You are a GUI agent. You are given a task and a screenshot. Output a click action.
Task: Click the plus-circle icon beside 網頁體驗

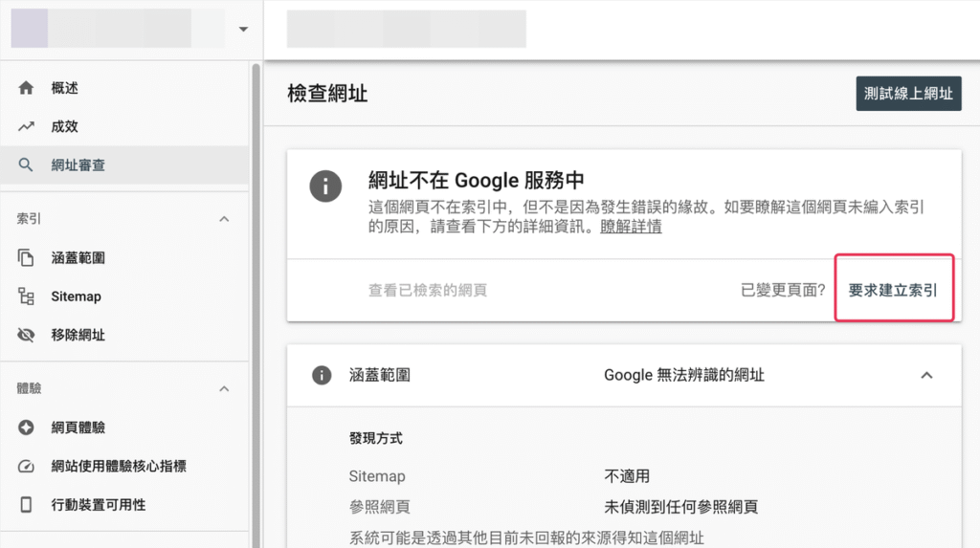26,427
